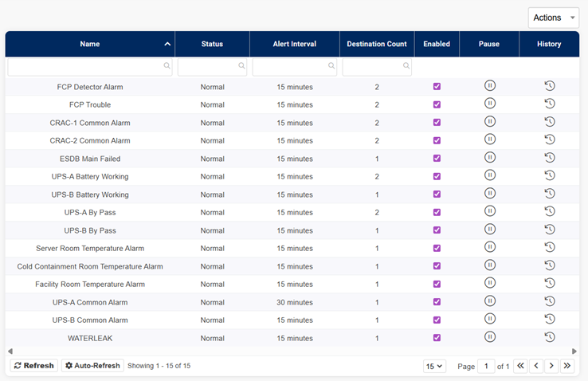Click the horizontal scrollbar at table bottom

[x=291, y=351]
